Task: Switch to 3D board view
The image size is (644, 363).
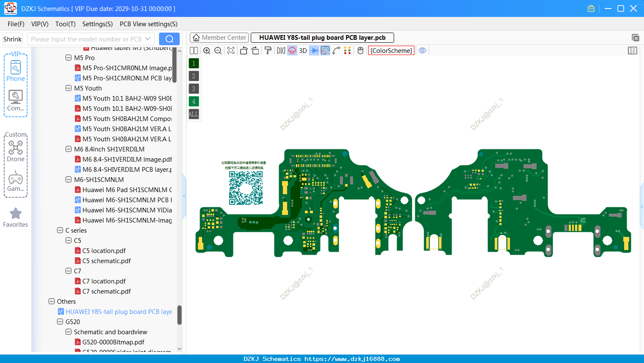Action: 303,50
